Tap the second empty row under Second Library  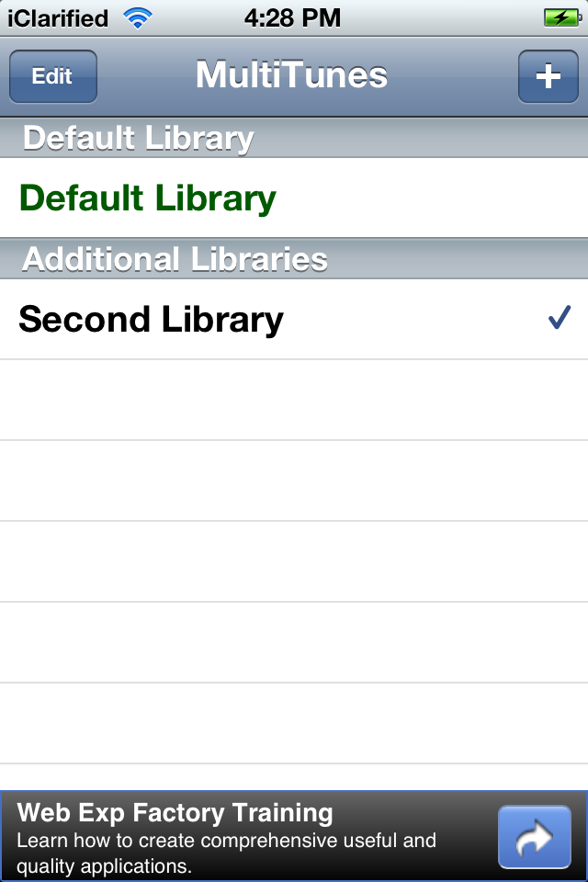pos(294,481)
